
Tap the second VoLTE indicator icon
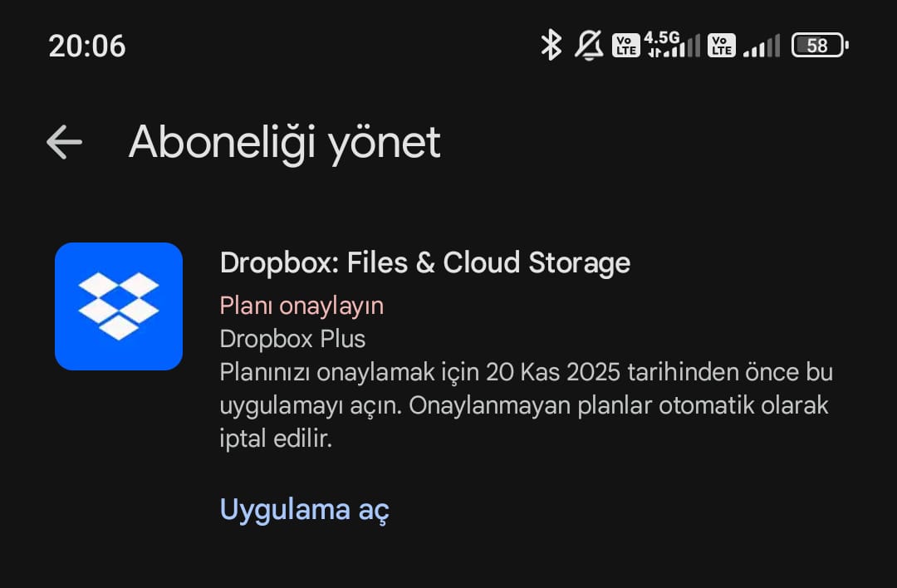721,46
